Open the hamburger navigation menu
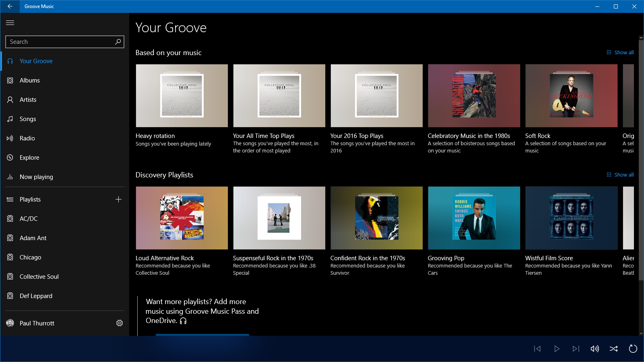Image resolution: width=644 pixels, height=362 pixels. tap(10, 23)
